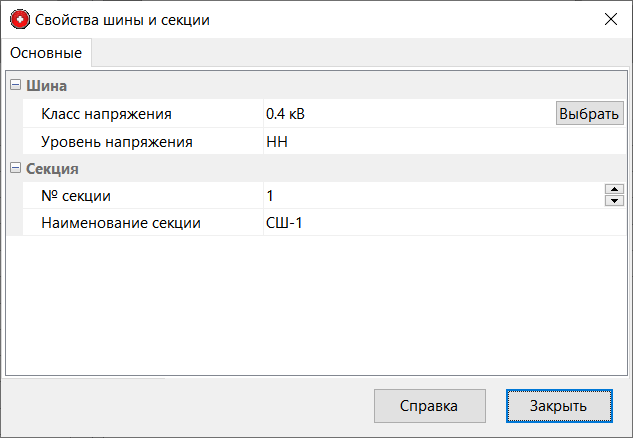Screen dimensions: 634x438
Task: Click the № секции value field
Action: point(430,195)
